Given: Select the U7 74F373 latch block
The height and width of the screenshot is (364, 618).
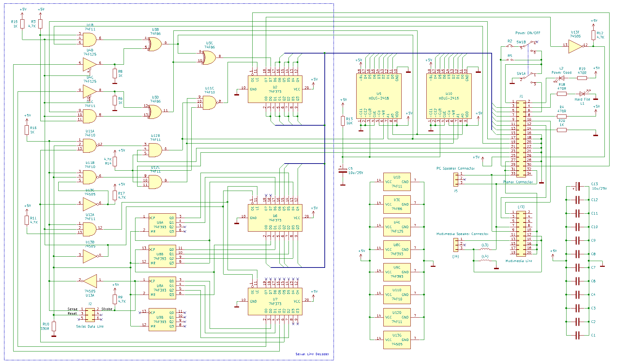Looking at the screenshot, I should pyautogui.click(x=275, y=301).
